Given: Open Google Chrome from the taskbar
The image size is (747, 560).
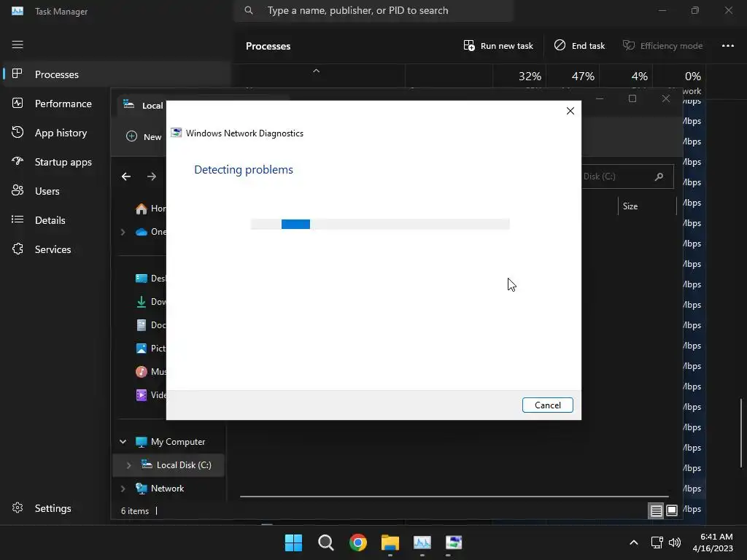Looking at the screenshot, I should pyautogui.click(x=358, y=542).
